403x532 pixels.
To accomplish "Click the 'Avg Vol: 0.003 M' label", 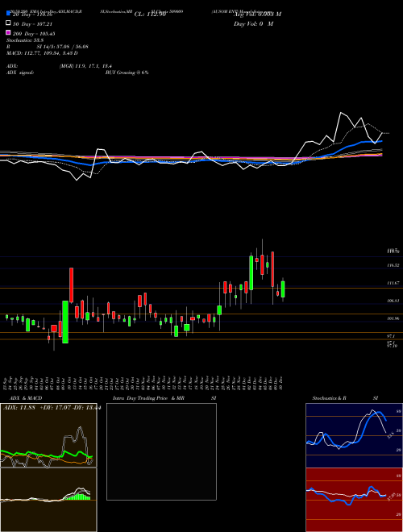I will (x=257, y=14).
